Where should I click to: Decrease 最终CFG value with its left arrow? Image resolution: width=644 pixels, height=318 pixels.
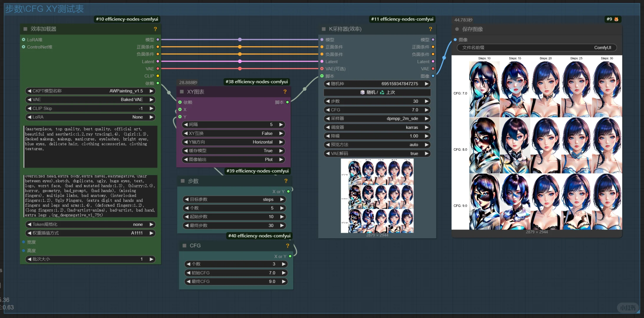[x=188, y=281]
